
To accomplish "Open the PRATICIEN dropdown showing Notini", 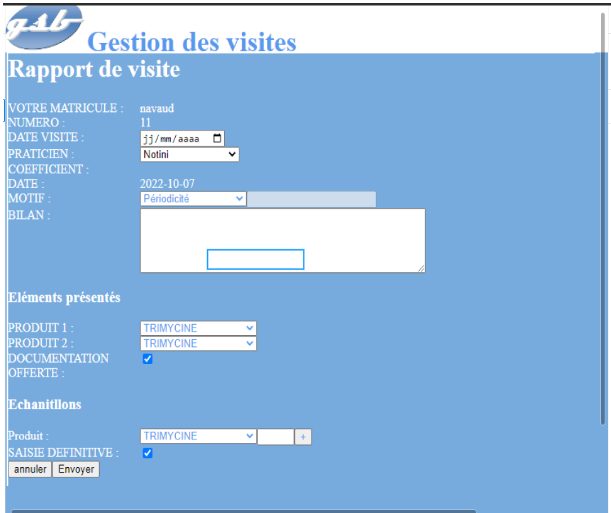I will coord(190,154).
